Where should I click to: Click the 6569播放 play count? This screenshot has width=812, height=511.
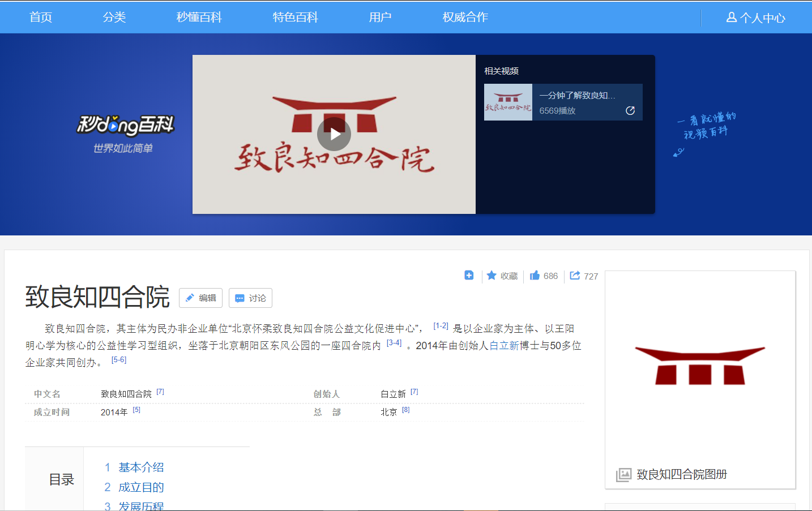click(x=557, y=111)
